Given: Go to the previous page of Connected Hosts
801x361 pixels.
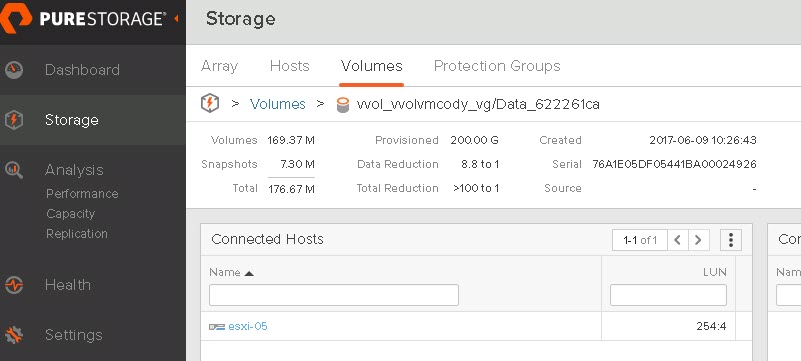Looking at the screenshot, I should (x=677, y=239).
